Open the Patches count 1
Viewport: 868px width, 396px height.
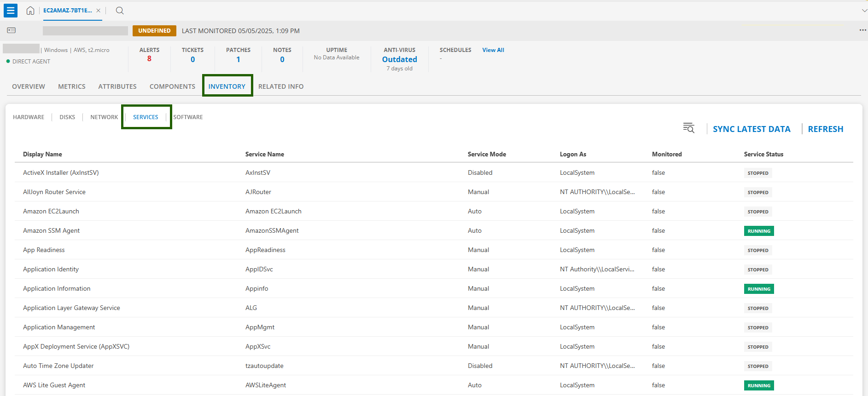238,59
